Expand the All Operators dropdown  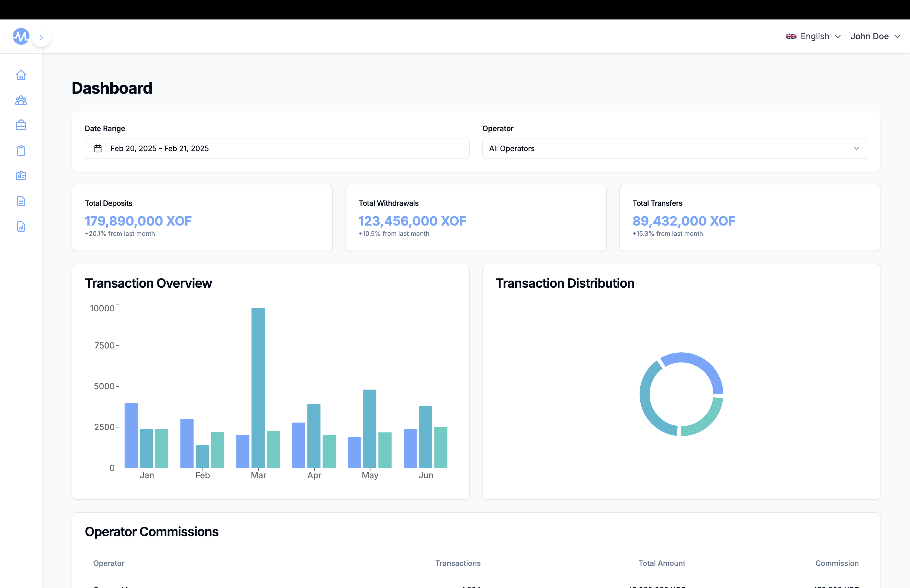(x=674, y=148)
